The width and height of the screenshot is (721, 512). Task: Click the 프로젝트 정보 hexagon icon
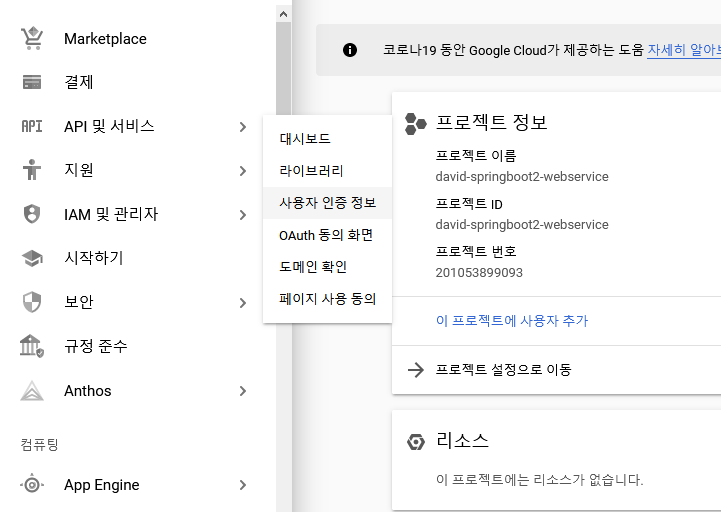[x=415, y=124]
